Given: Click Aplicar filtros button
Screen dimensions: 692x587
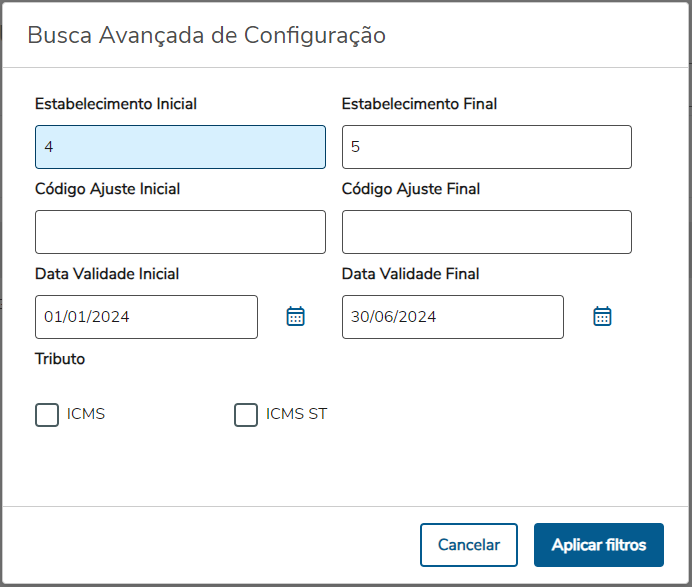Looking at the screenshot, I should [598, 545].
